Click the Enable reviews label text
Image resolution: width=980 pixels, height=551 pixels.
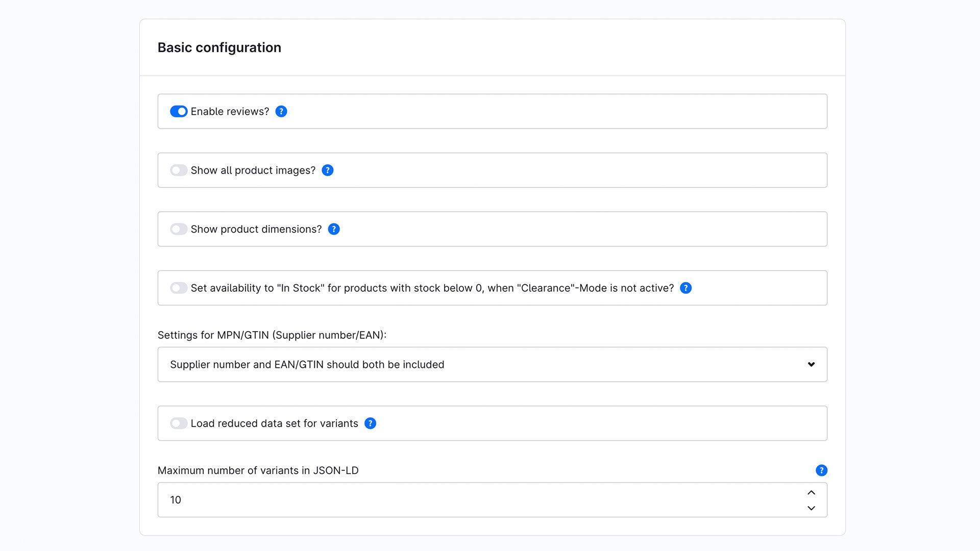point(230,111)
